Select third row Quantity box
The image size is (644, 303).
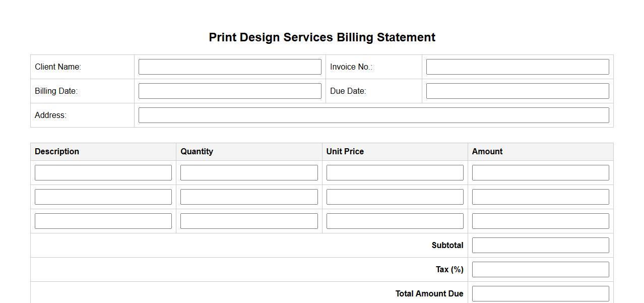pos(249,221)
